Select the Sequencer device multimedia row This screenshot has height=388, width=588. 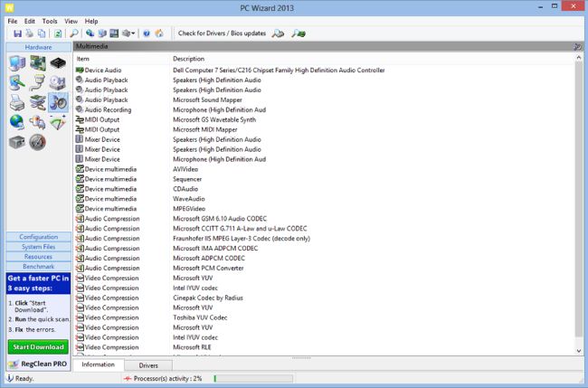324,179
